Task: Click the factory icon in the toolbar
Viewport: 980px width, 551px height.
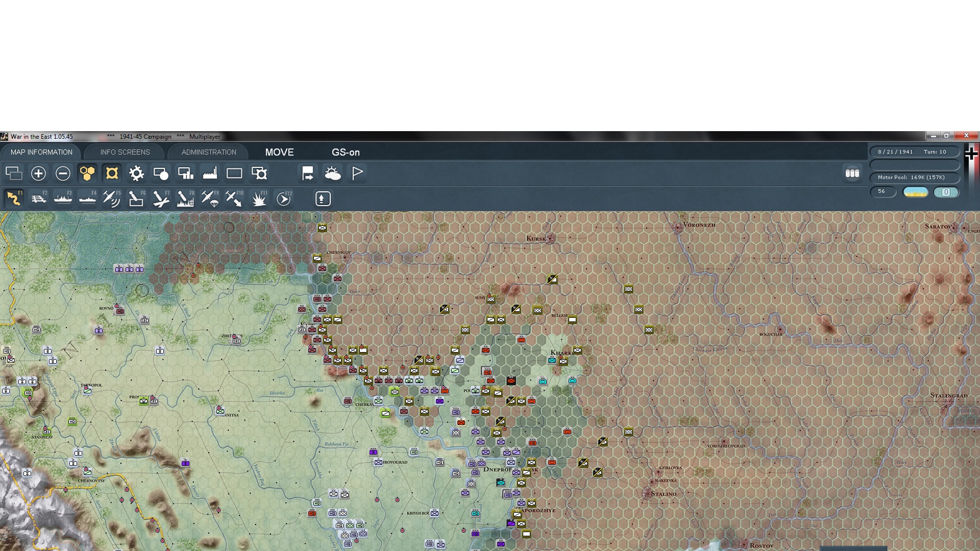Action: click(210, 173)
